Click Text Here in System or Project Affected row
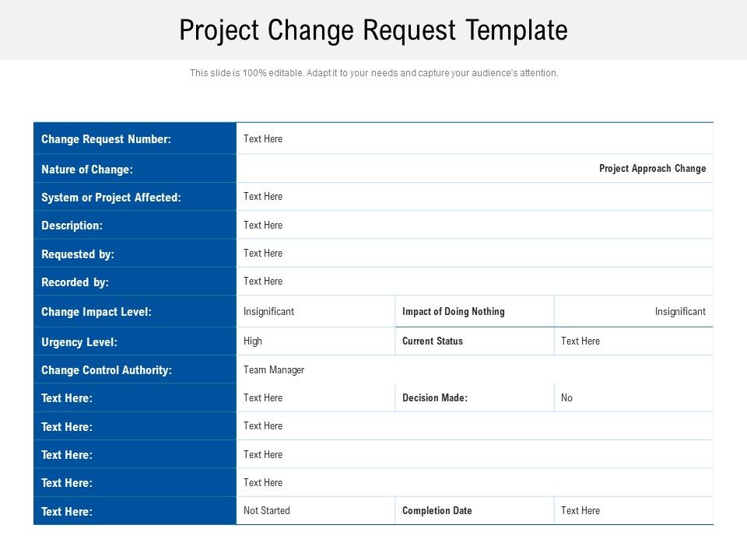Image resolution: width=747 pixels, height=560 pixels. (x=262, y=196)
